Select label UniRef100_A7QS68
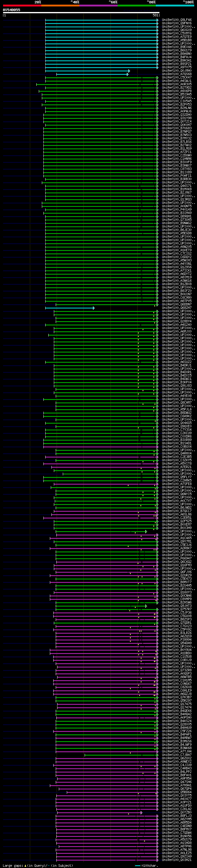197x868 pixels. (176, 74)
